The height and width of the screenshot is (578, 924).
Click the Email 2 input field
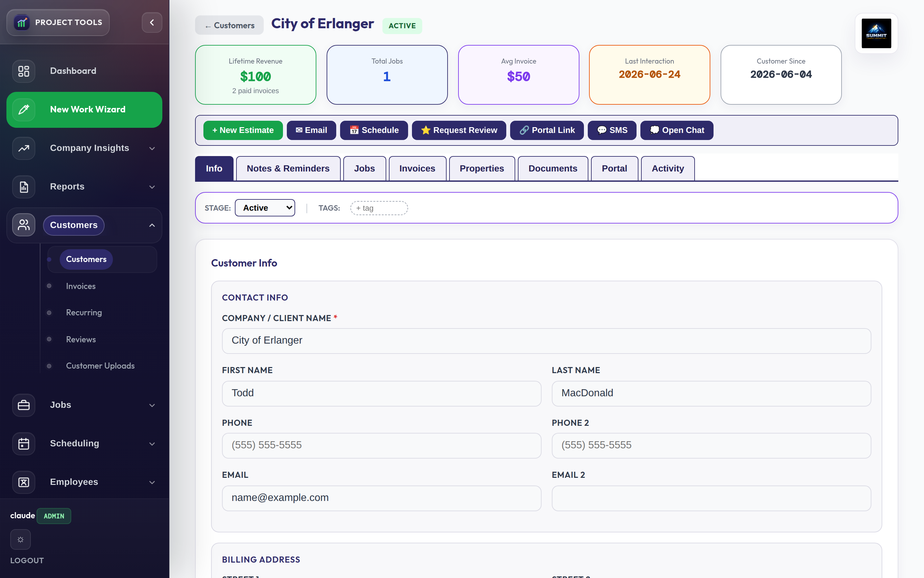[x=711, y=498]
